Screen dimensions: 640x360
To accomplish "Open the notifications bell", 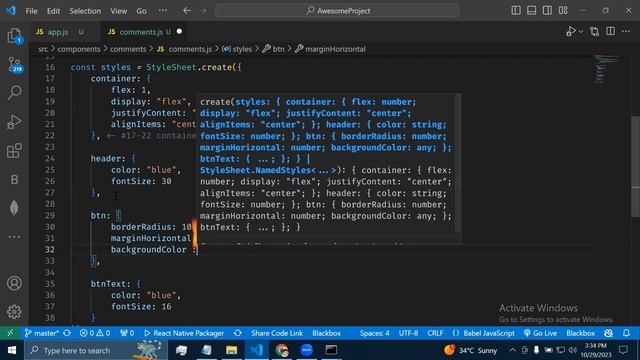I will (x=627, y=333).
